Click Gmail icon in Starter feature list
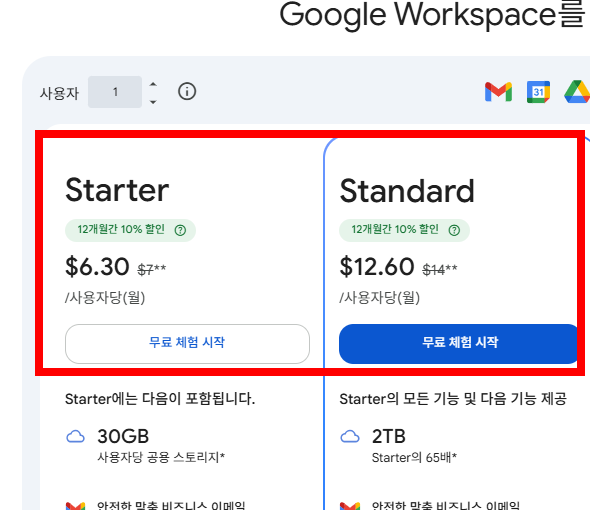The width and height of the screenshot is (590, 510). pos(75,506)
